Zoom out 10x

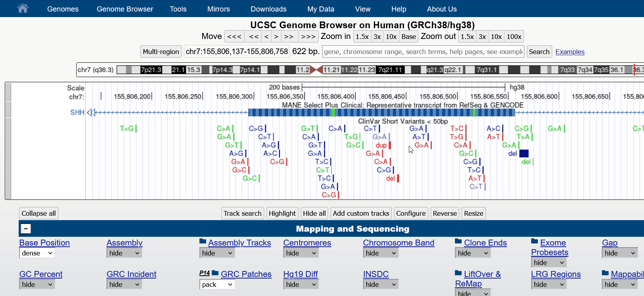coord(496,37)
